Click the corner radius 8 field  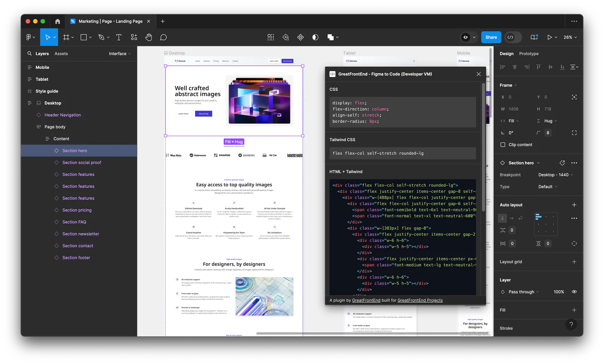click(548, 133)
